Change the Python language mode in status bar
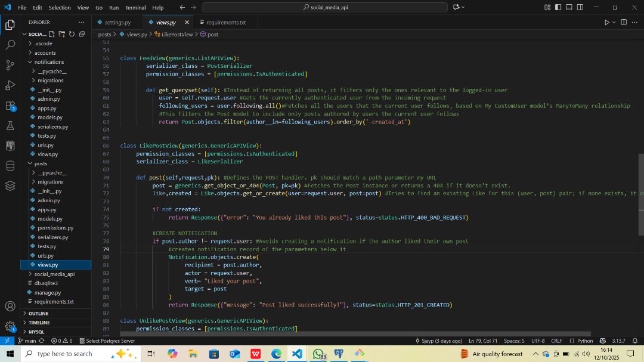This screenshot has width=644, height=362. (585, 341)
